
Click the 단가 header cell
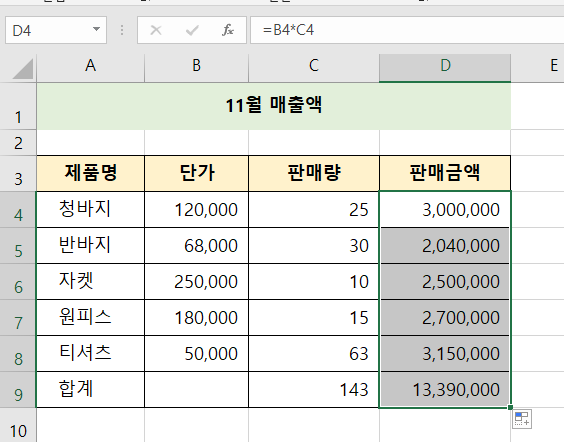coord(196,173)
